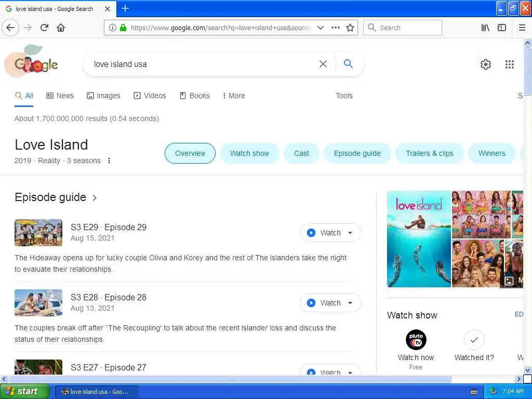Expand the Watch dropdown for Episode 28
Viewport: 532px width, 399px height.
[350, 303]
